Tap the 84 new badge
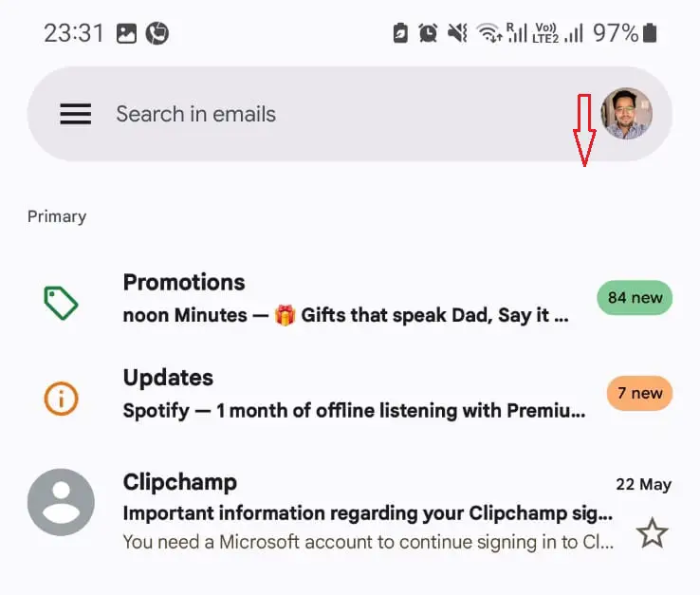700x595 pixels. [635, 298]
